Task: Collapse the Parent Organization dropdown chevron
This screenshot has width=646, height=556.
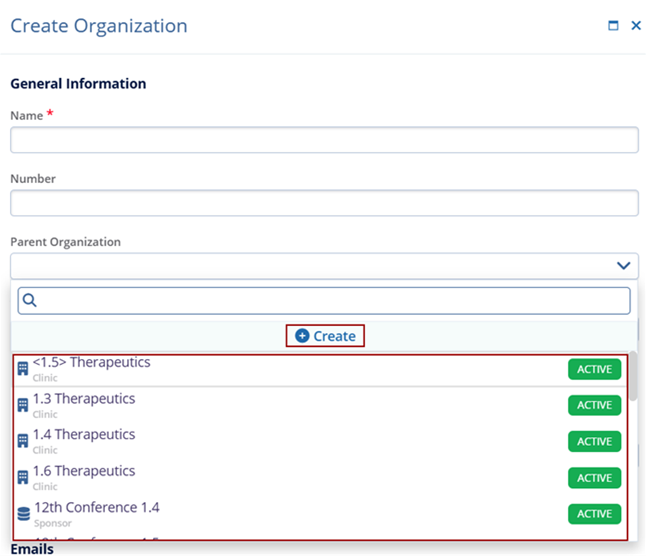Action: pos(624,266)
